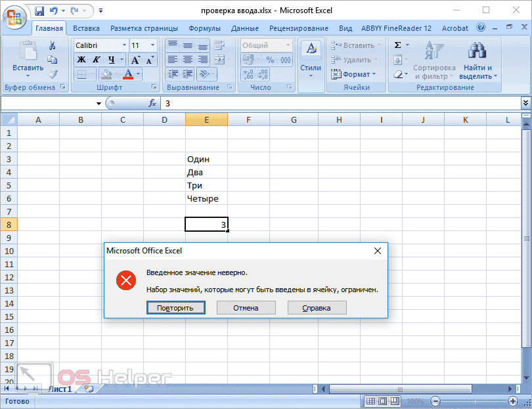
Task: Switch to the Формулы ribbon tab
Action: pos(204,28)
